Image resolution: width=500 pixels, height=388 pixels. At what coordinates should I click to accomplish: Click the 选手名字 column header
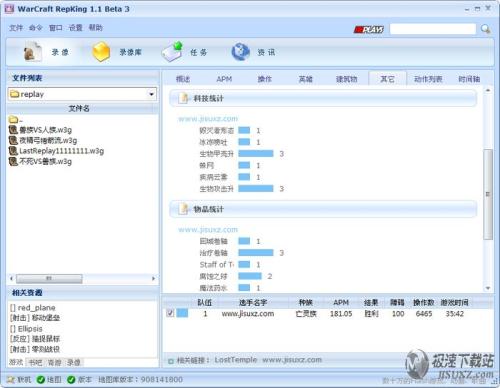(x=253, y=302)
